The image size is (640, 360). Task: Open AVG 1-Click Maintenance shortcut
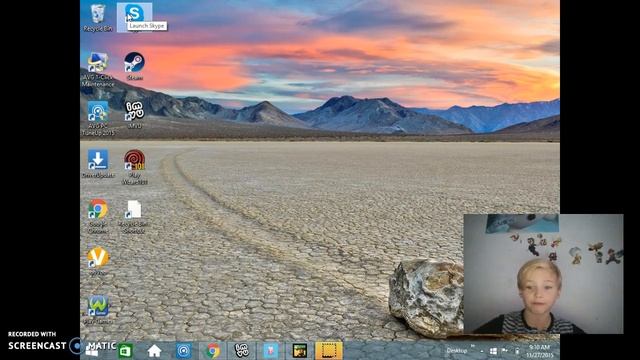[98, 69]
